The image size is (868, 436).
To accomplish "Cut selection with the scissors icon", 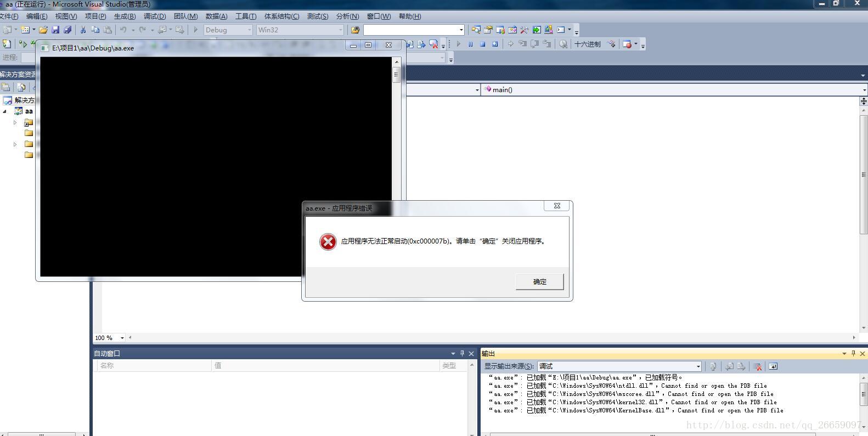I will (83, 30).
